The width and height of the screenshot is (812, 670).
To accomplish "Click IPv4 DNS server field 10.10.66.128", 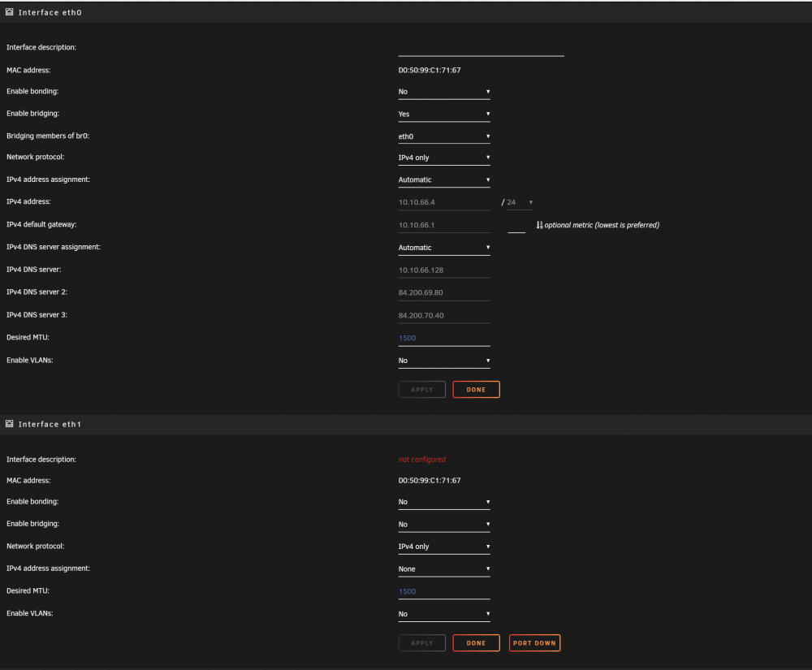I will [444, 270].
